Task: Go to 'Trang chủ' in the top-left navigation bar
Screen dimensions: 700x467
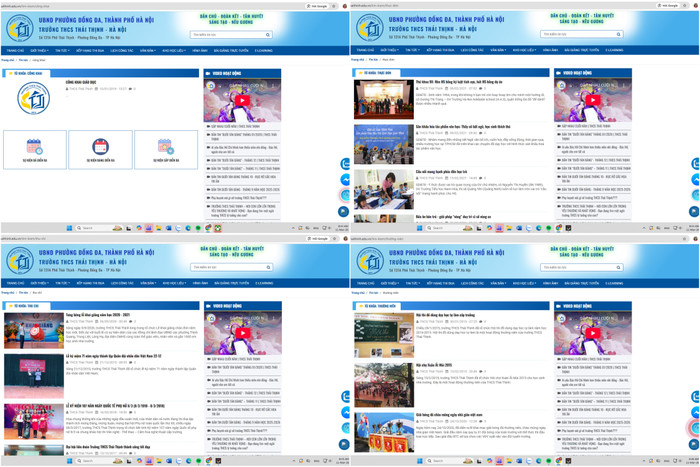Action: 15,50
